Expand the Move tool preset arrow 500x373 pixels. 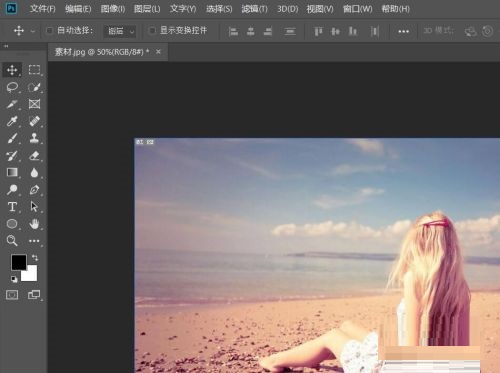(x=33, y=31)
